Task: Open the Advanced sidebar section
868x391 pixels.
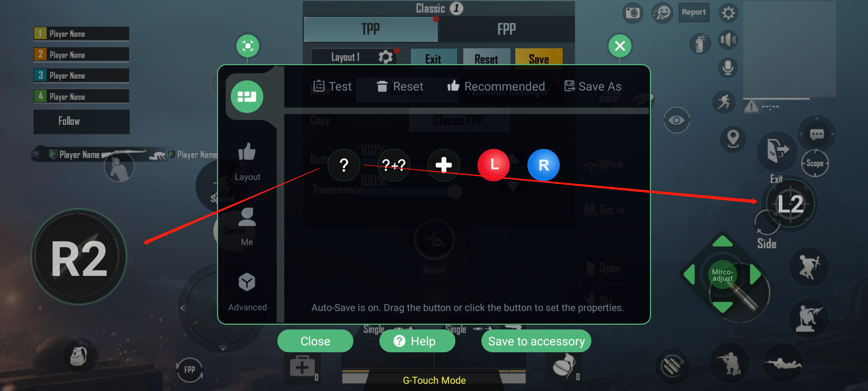Action: pos(247,292)
